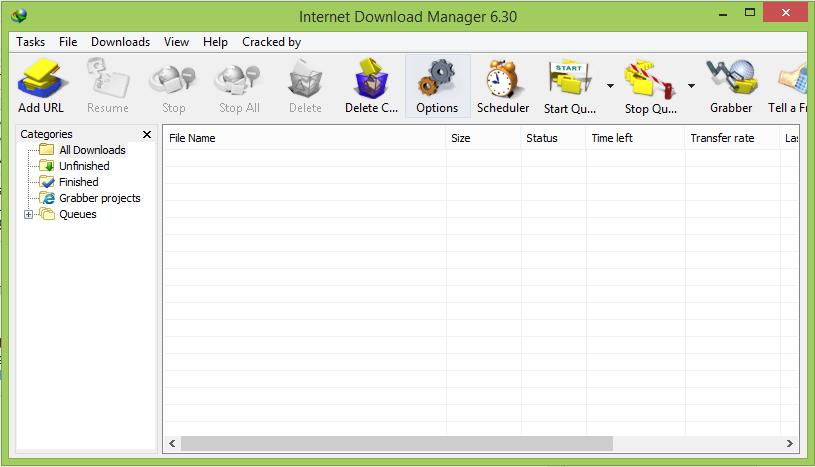Click the Stop toolbar icon

click(x=173, y=81)
